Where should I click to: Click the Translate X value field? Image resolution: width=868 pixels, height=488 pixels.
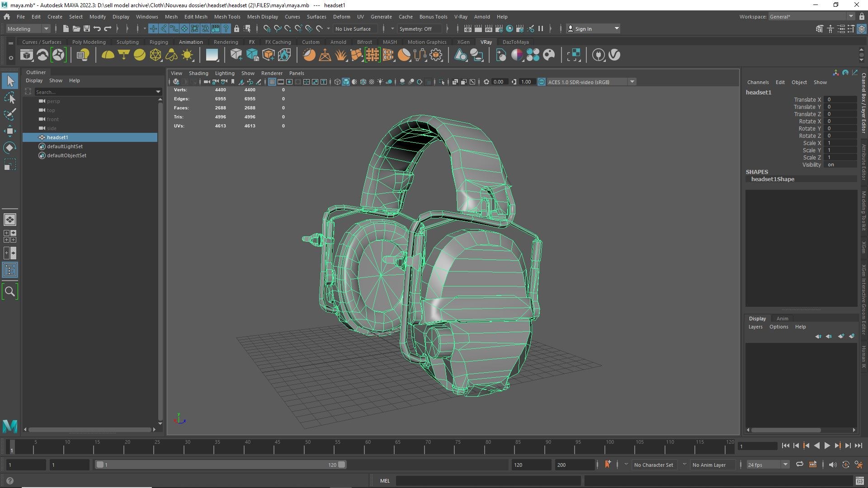pyautogui.click(x=840, y=99)
